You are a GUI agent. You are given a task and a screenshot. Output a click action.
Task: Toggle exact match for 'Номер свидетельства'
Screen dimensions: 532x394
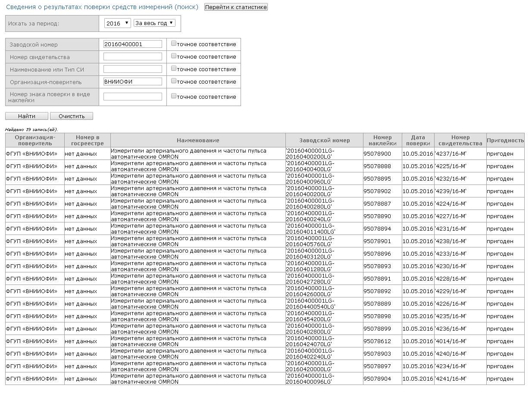coord(174,56)
